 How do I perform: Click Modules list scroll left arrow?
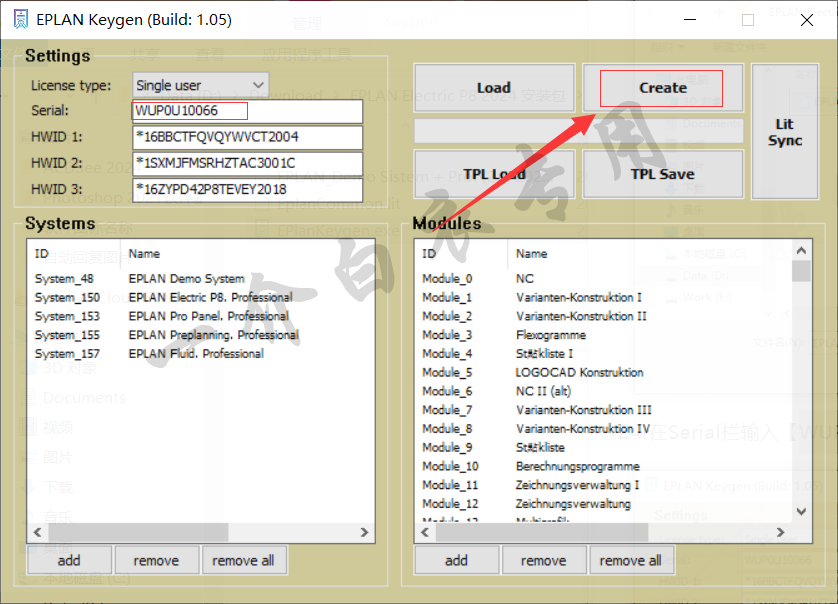(x=425, y=532)
